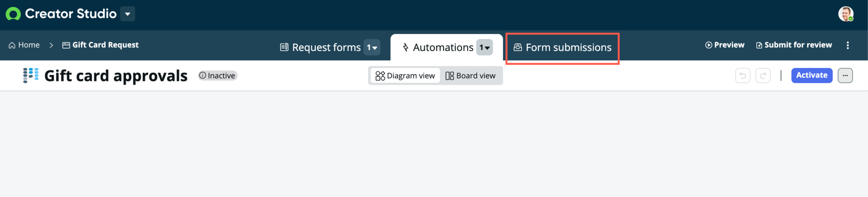Activate the Gift card approvals automation
Screen dimensions: 868x197
click(812, 75)
